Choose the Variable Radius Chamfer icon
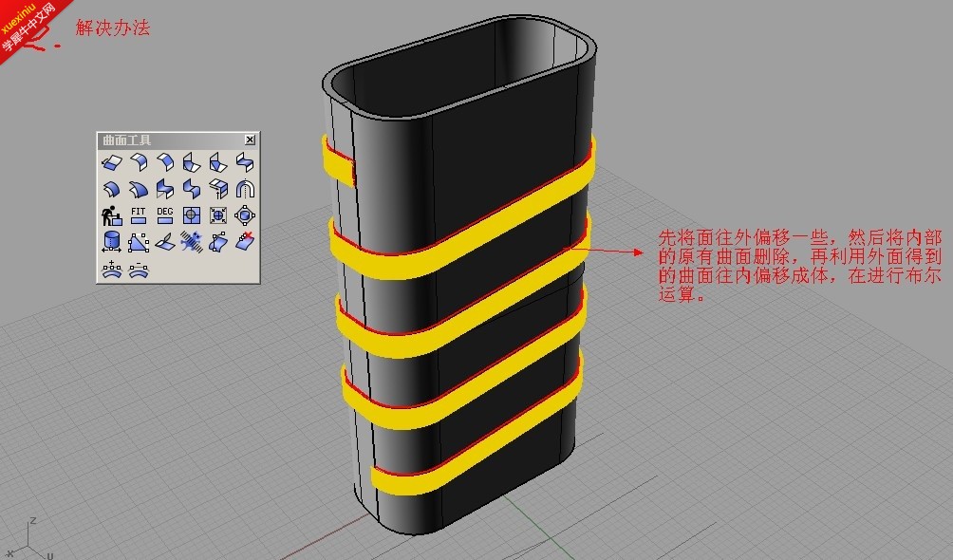The image size is (953, 560). [218, 162]
